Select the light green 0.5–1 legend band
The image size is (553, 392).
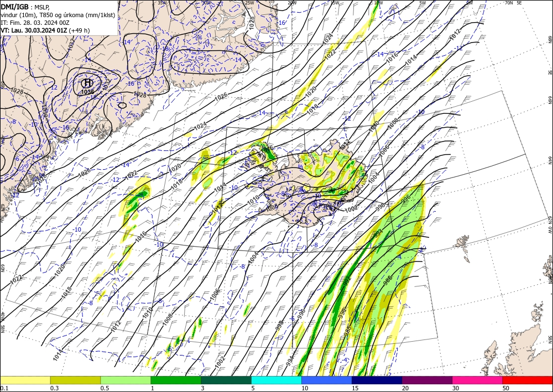[x=126, y=380]
